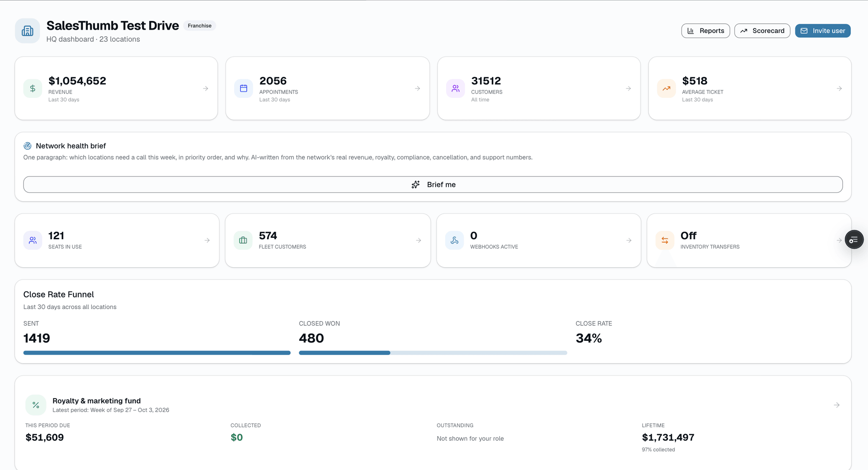The width and height of the screenshot is (868, 470).
Task: Click the Average Ticket trend icon
Action: point(666,89)
